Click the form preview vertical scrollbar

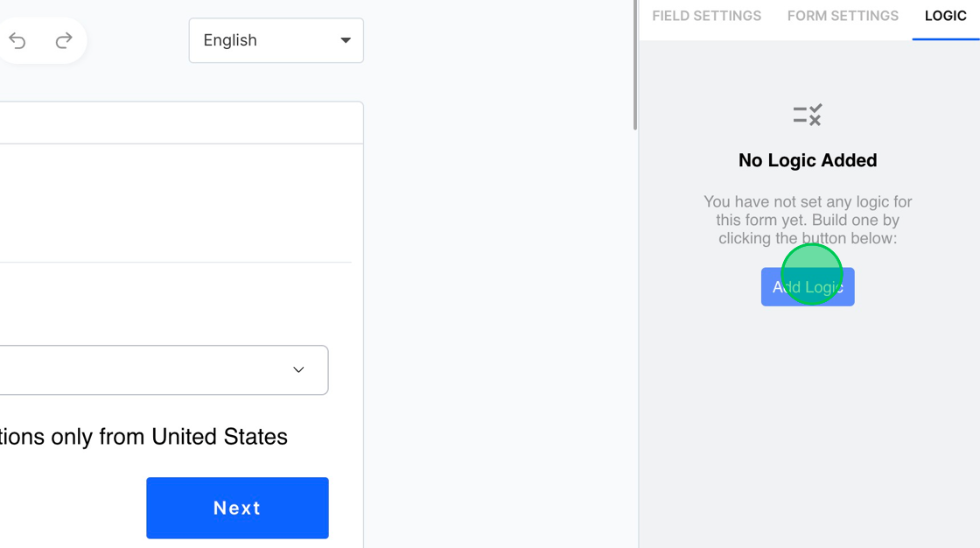635,66
